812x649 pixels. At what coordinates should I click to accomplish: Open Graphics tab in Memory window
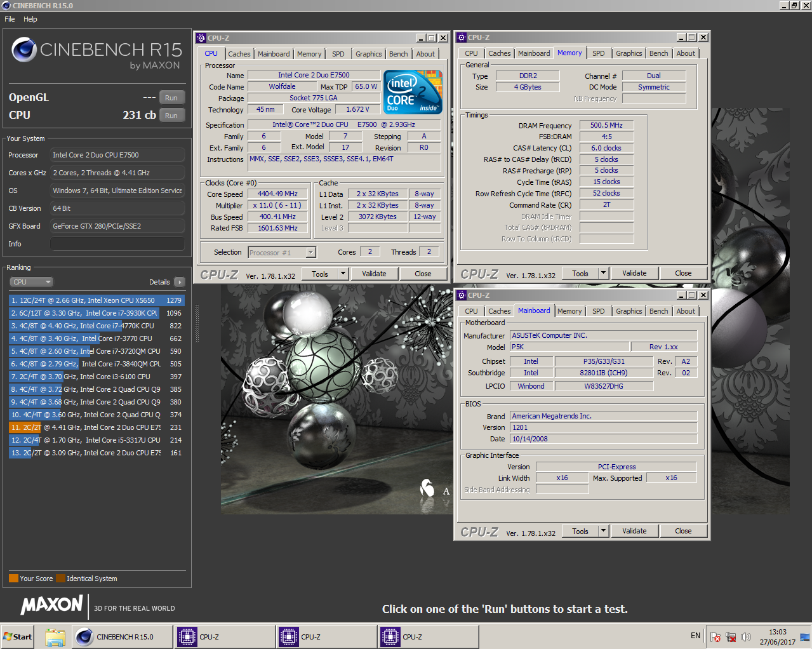pos(629,53)
